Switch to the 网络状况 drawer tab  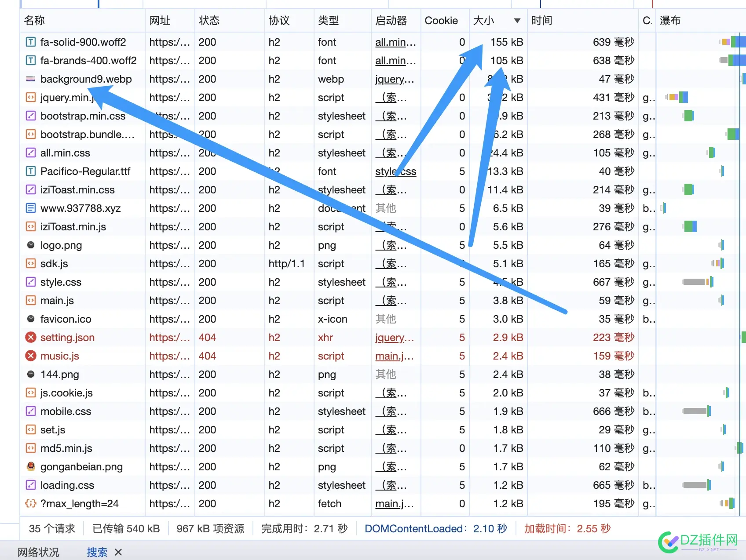38,552
